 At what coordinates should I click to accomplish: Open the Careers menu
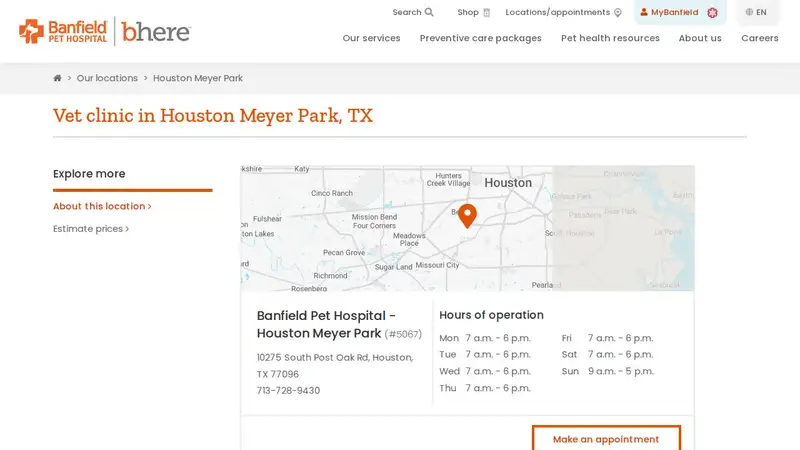click(x=760, y=38)
